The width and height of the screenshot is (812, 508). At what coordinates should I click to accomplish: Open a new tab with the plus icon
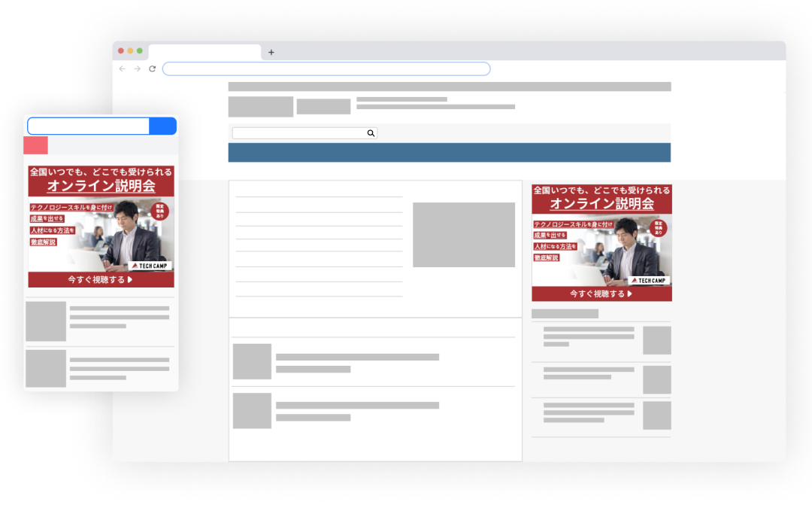click(x=271, y=52)
